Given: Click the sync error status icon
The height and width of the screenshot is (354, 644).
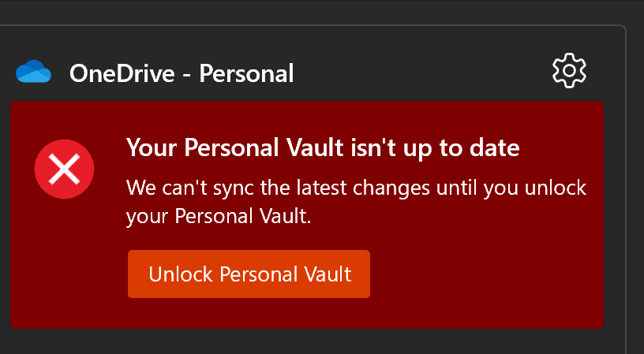Looking at the screenshot, I should [x=64, y=169].
